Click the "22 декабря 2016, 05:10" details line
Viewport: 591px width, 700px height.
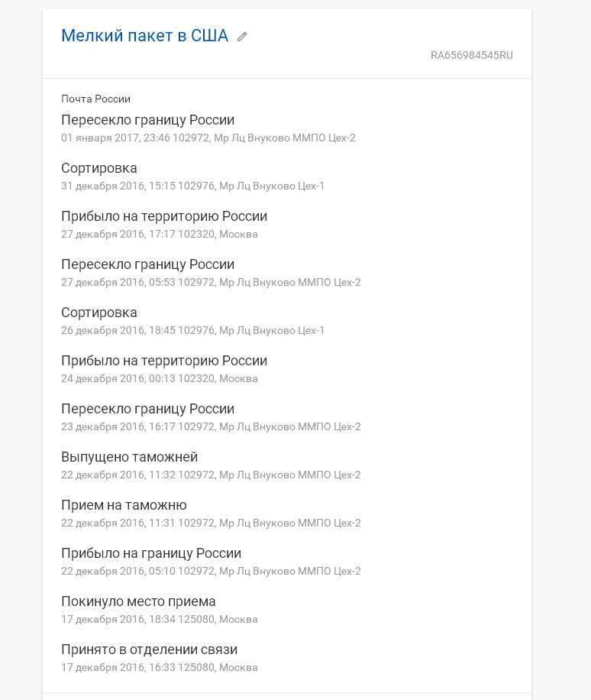click(211, 572)
